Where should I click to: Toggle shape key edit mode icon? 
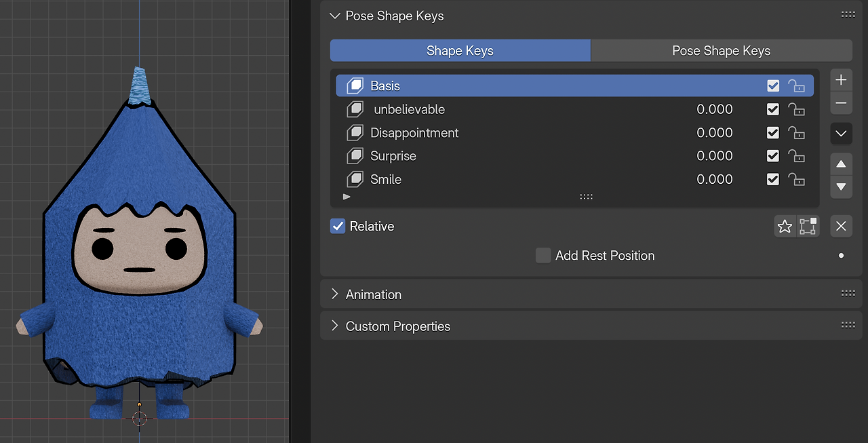tap(808, 227)
